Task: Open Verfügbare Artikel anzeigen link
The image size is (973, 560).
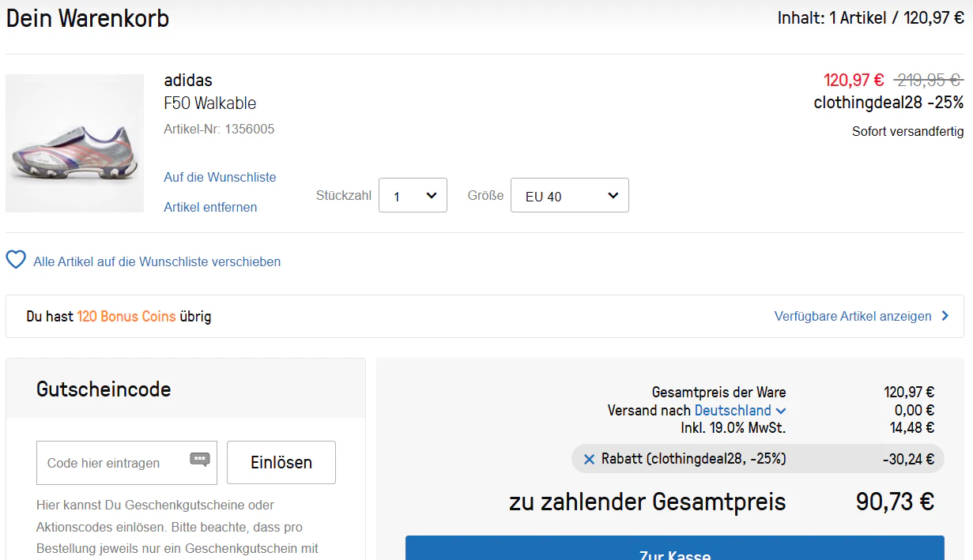Action: tap(853, 316)
